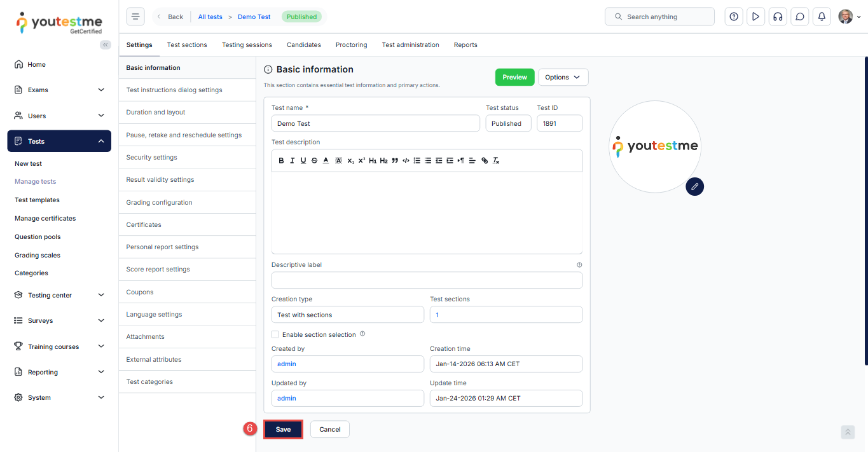The width and height of the screenshot is (868, 452).
Task: Click the help question mark icon
Action: point(734,17)
